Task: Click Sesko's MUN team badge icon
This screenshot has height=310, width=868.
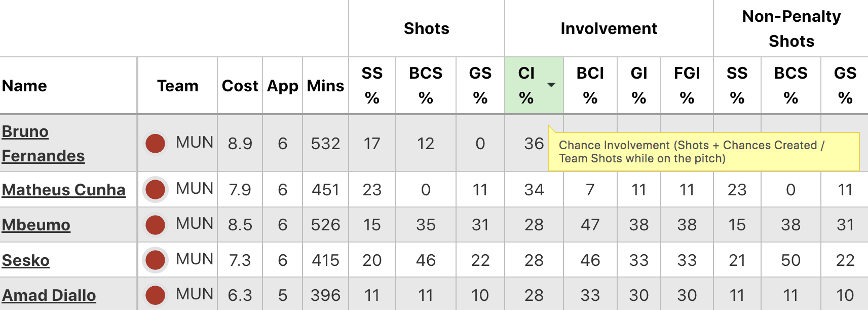Action: [x=156, y=260]
